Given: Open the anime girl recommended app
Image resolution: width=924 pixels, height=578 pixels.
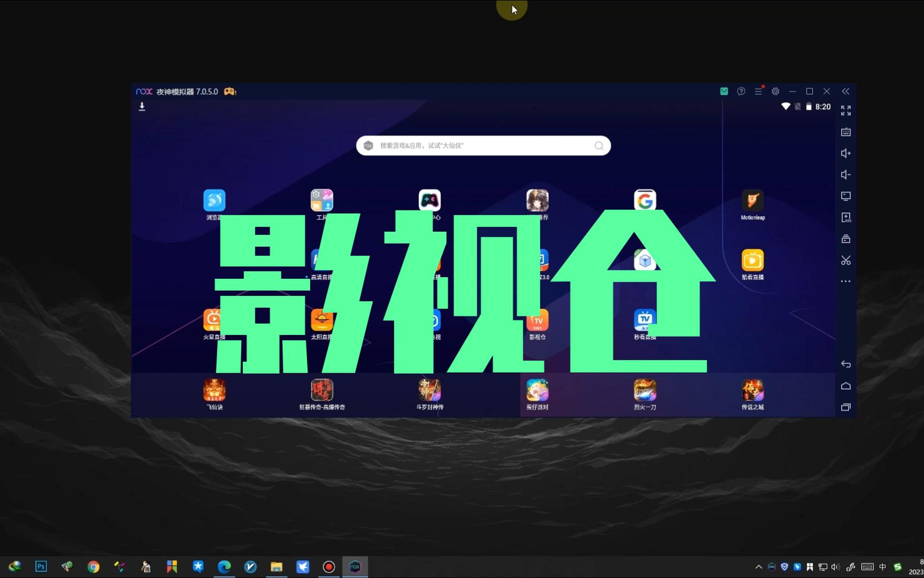Looking at the screenshot, I should click(537, 201).
